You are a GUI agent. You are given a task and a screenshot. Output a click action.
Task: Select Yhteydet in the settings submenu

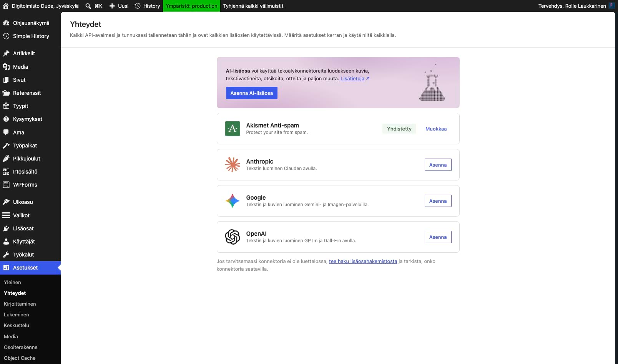tap(15, 293)
